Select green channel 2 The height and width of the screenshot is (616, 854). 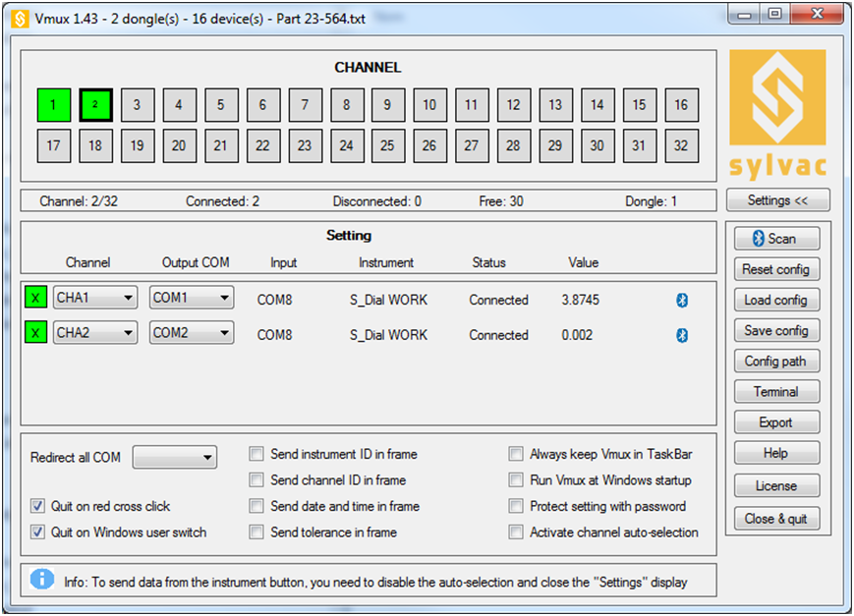click(x=96, y=104)
